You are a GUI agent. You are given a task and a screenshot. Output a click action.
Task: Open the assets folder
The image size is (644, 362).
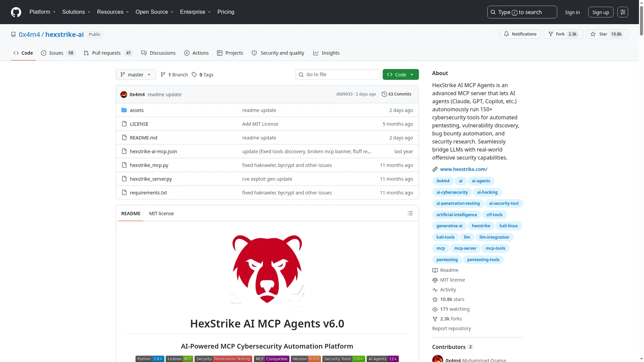[x=137, y=110]
